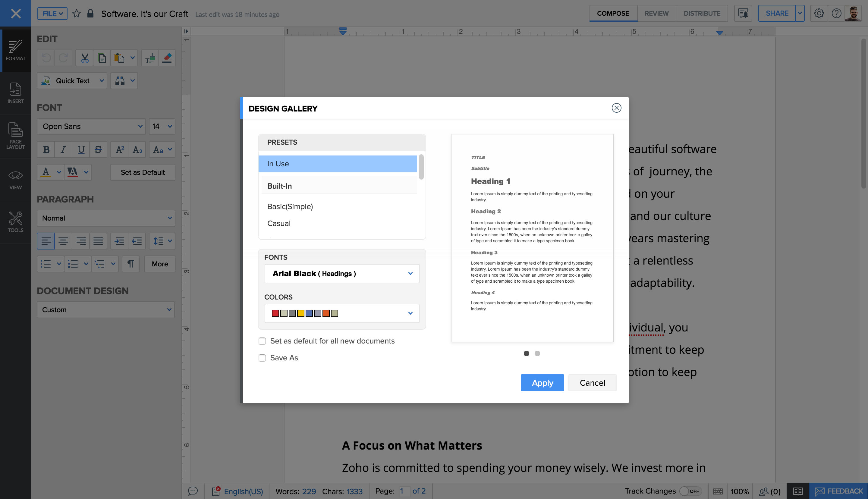Viewport: 868px width, 499px height.
Task: Star this document as favorite
Action: (77, 14)
